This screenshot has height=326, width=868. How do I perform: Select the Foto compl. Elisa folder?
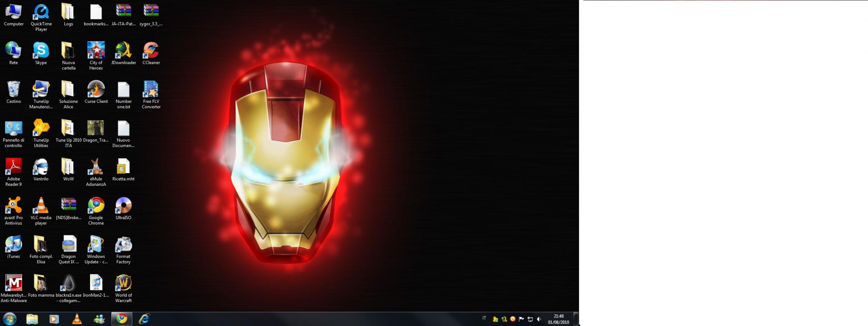click(x=41, y=251)
